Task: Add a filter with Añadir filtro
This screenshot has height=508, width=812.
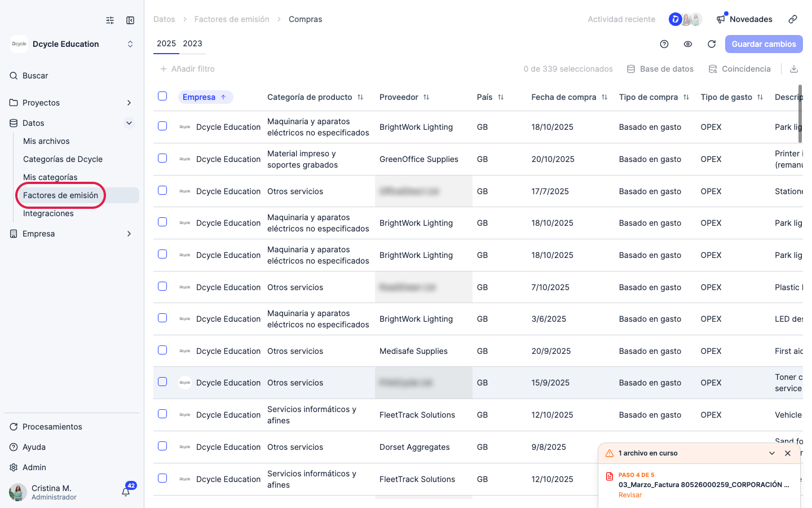Action: [x=187, y=69]
